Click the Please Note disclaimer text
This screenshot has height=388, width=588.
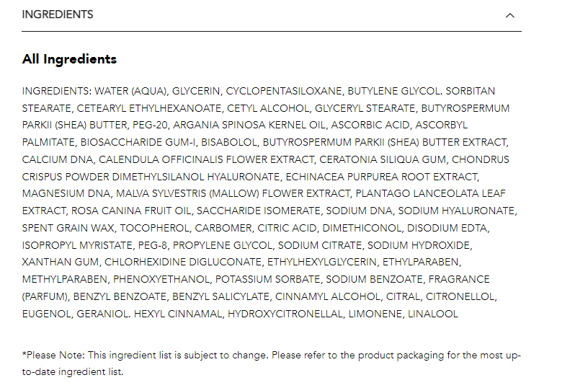(x=272, y=363)
